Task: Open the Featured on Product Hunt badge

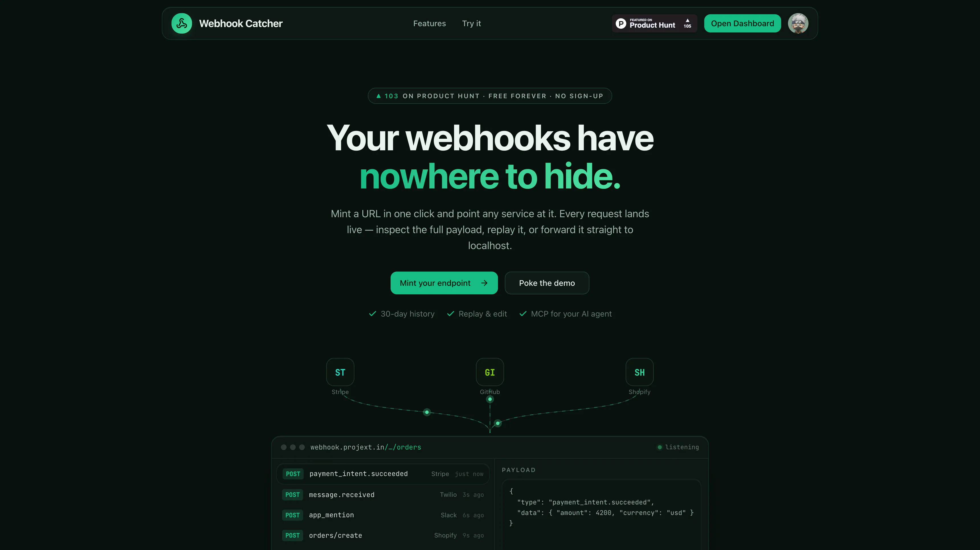Action: (x=654, y=24)
